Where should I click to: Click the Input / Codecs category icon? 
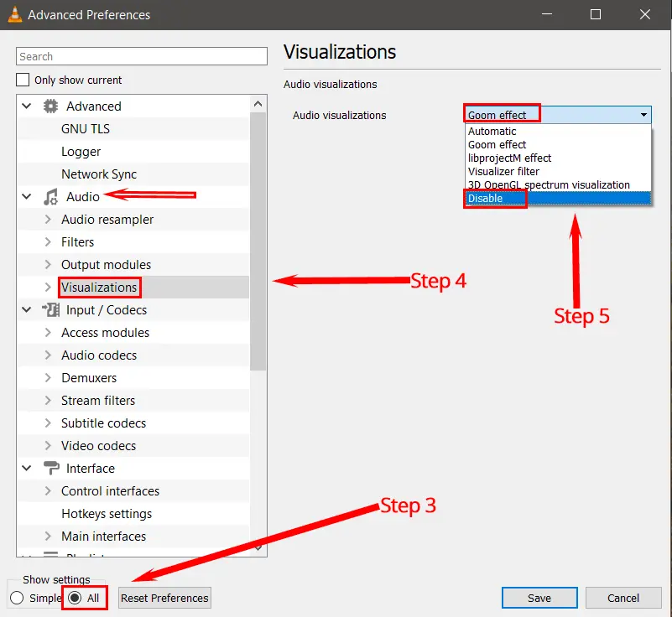[51, 310]
